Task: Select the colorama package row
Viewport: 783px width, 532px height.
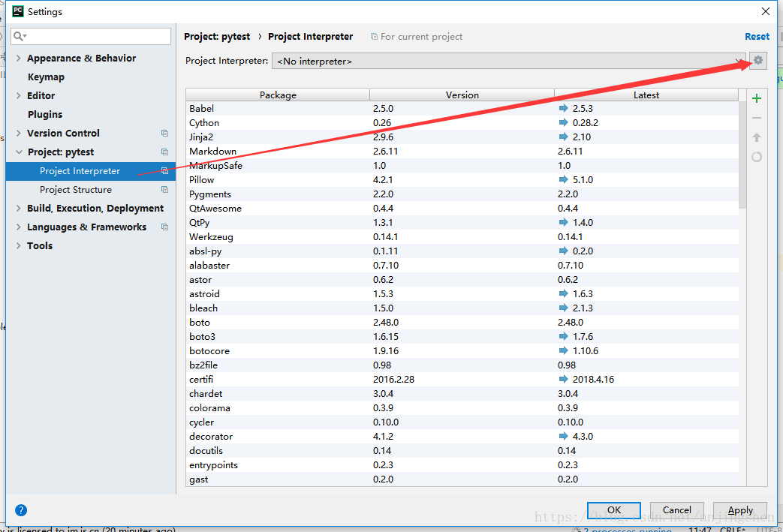Action: tap(462, 407)
